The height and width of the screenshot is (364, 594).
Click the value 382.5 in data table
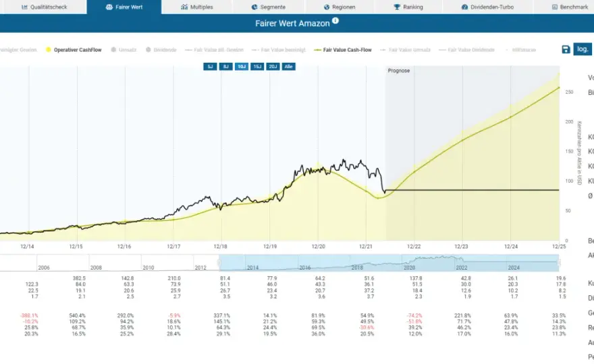pyautogui.click(x=79, y=278)
